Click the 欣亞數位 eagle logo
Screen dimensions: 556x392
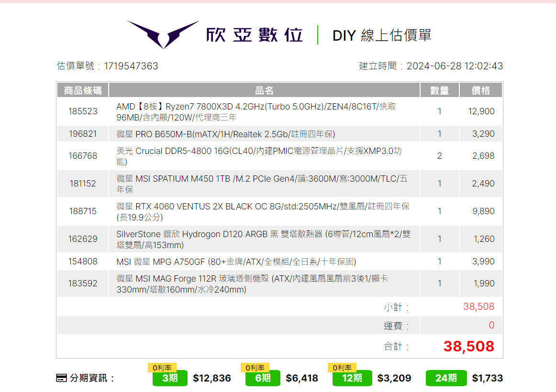coord(163,35)
